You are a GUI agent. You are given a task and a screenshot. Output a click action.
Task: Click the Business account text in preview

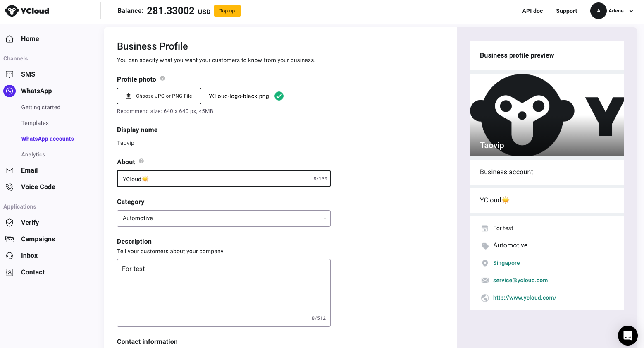[506, 172]
